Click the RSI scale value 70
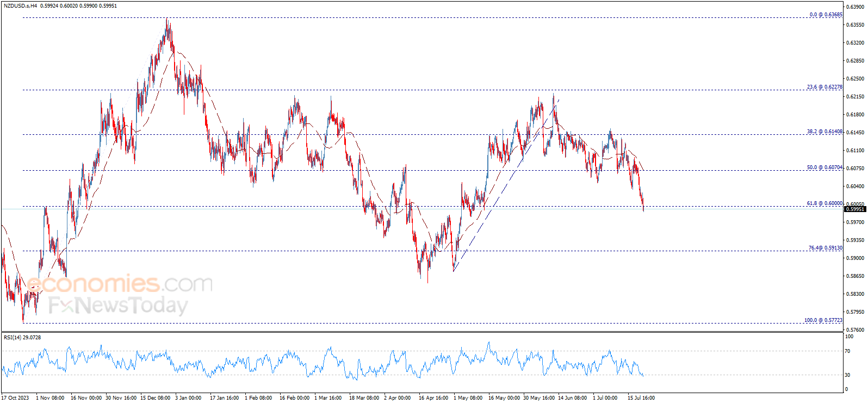 (x=847, y=351)
